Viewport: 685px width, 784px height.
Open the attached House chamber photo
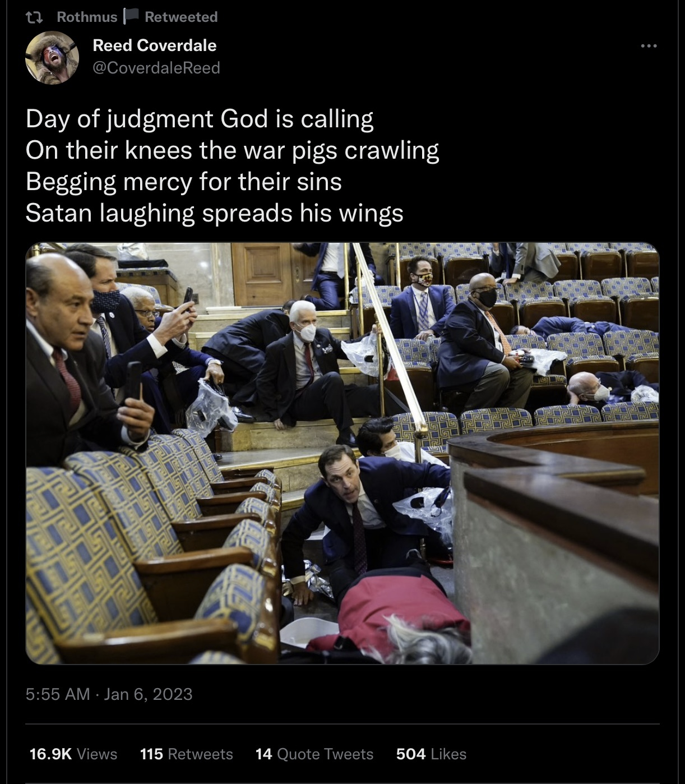coord(342,453)
